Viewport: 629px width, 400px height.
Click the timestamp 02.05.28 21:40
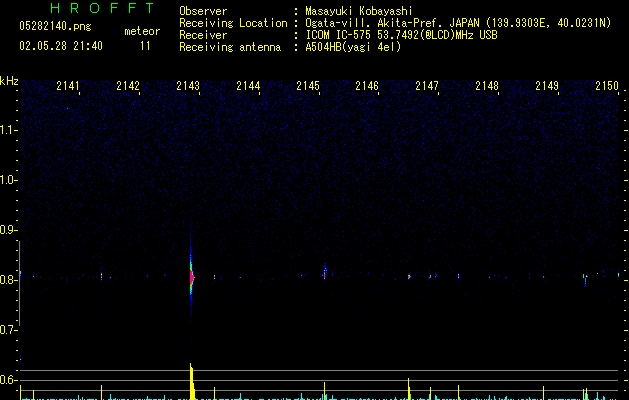pyautogui.click(x=61, y=46)
